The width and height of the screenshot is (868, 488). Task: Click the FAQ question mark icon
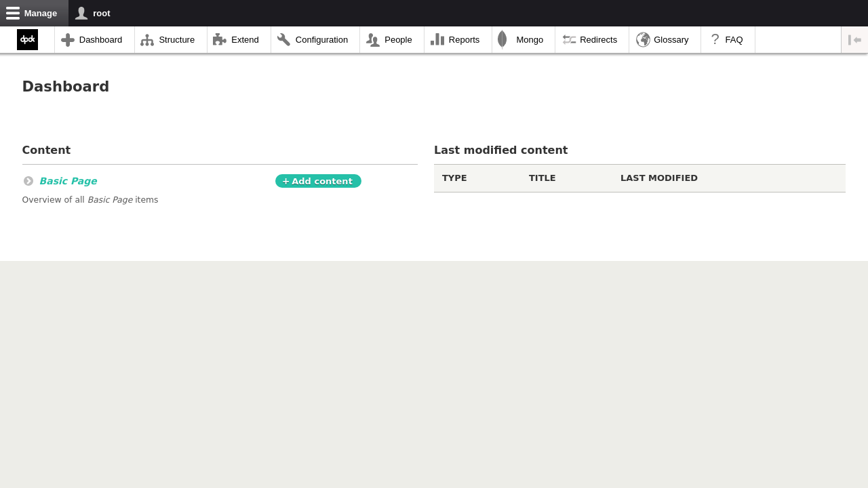(715, 39)
